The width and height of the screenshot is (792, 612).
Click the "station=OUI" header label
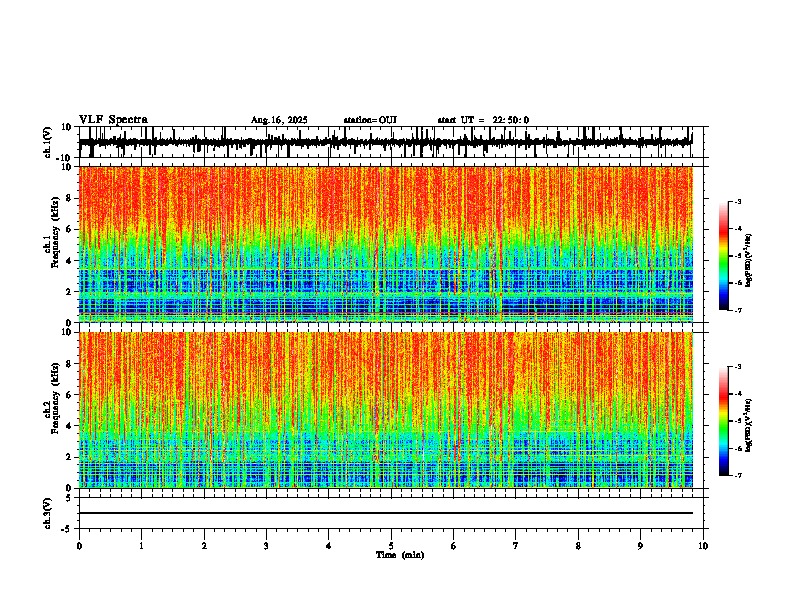tap(370, 120)
